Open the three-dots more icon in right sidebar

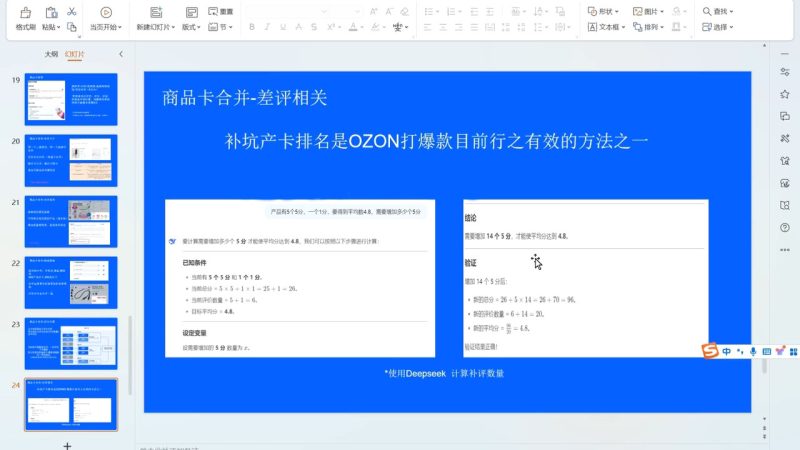coord(785,250)
